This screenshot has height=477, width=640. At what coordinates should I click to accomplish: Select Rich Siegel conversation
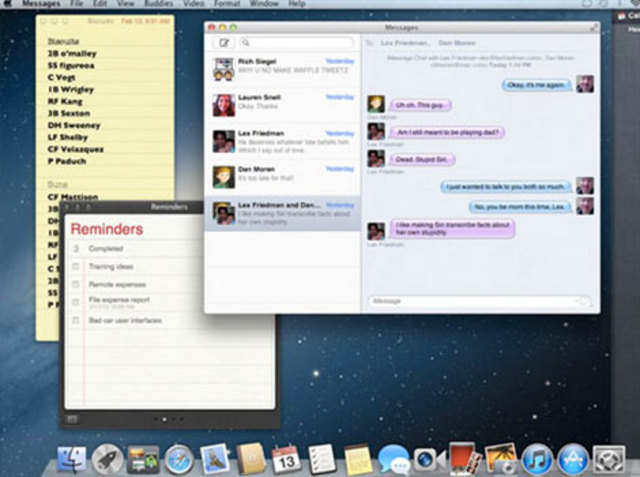click(x=282, y=69)
